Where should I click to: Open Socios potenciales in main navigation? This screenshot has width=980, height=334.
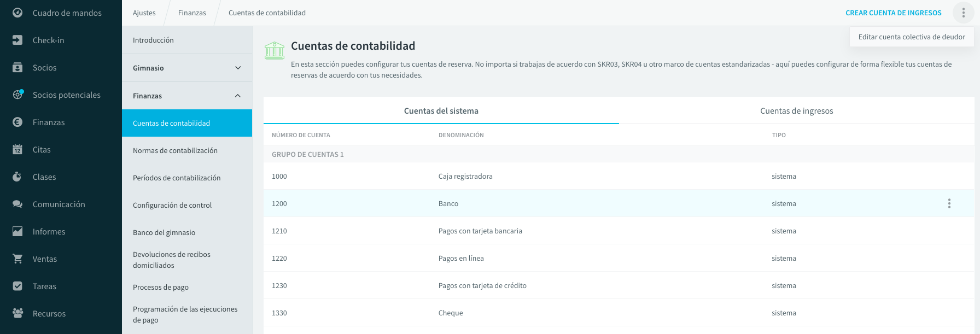(x=61, y=95)
